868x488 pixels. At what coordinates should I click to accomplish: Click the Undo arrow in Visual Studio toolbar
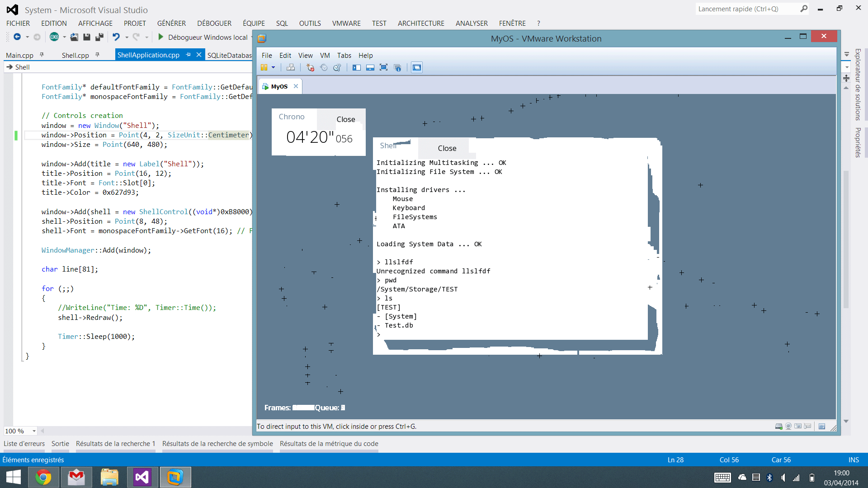click(116, 37)
